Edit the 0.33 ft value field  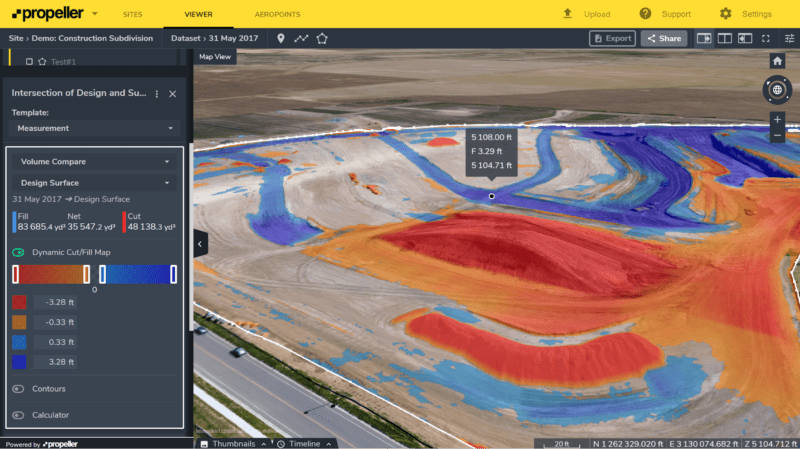55,342
